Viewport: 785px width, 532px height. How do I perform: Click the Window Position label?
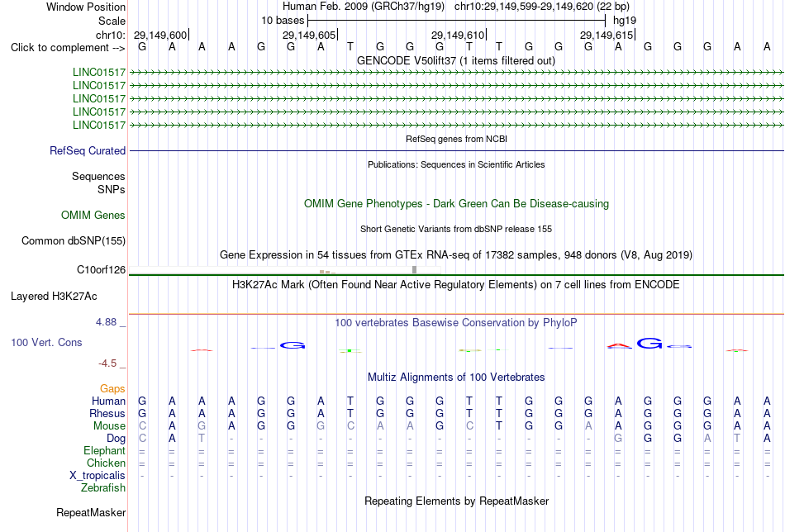(x=86, y=7)
